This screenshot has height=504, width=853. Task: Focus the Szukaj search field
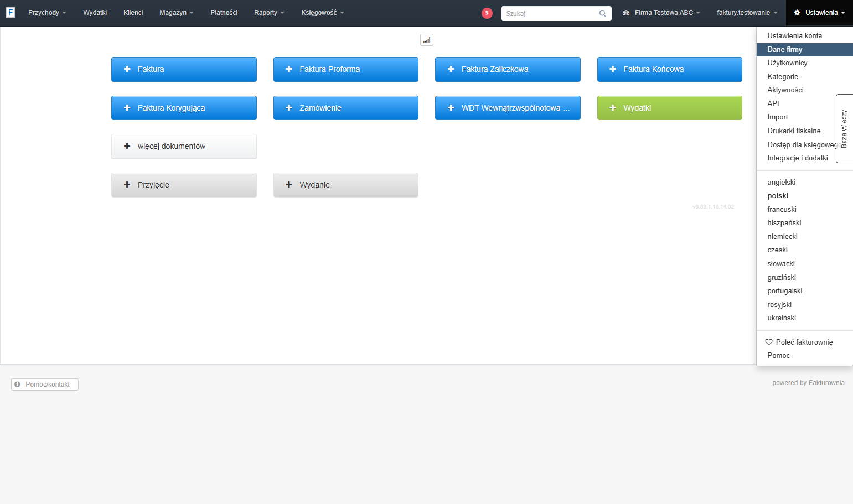pyautogui.click(x=556, y=14)
